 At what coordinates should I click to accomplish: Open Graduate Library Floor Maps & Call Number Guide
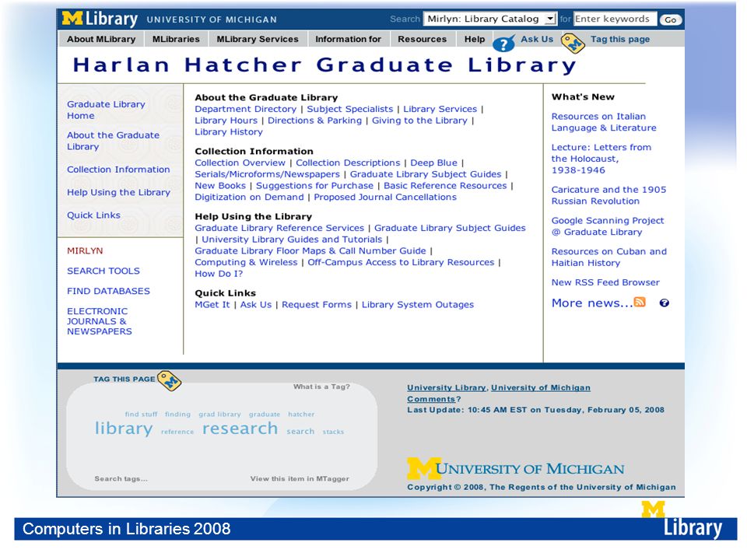click(310, 251)
